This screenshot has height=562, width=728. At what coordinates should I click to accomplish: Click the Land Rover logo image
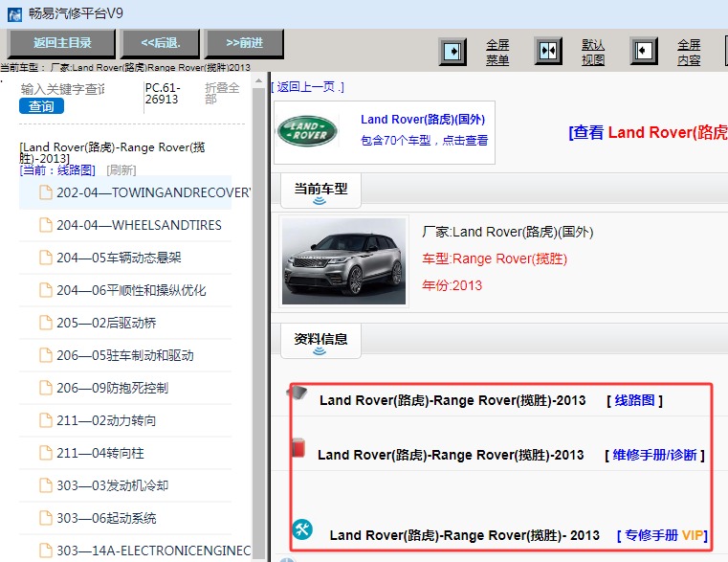tap(307, 130)
